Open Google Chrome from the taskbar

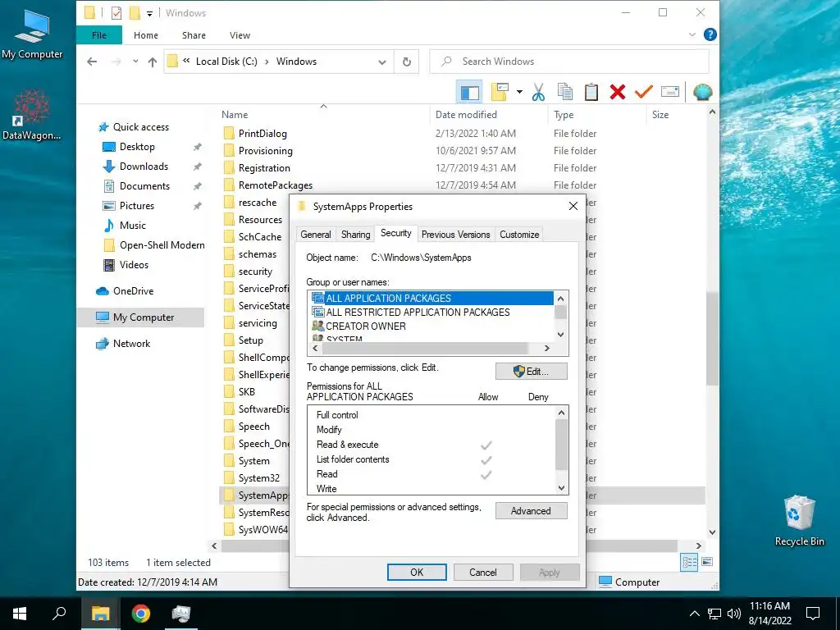point(140,614)
